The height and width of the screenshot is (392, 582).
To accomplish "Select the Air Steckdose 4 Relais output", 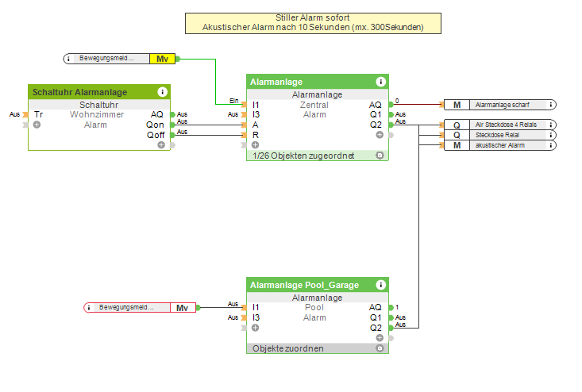I will 500,125.
